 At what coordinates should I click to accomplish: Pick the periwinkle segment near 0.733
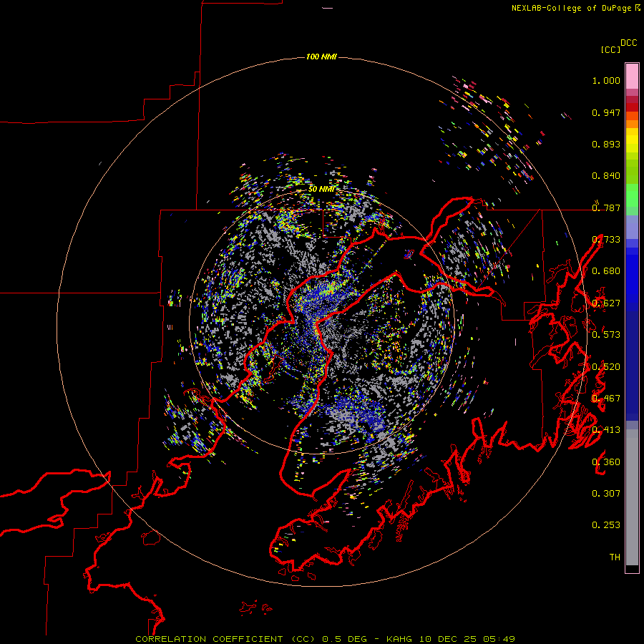point(632,227)
